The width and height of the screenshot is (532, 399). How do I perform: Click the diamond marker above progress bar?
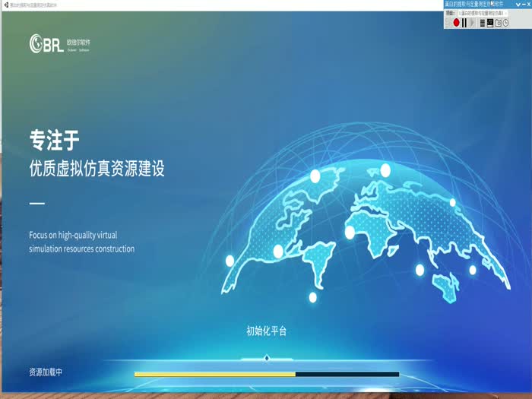tap(266, 358)
